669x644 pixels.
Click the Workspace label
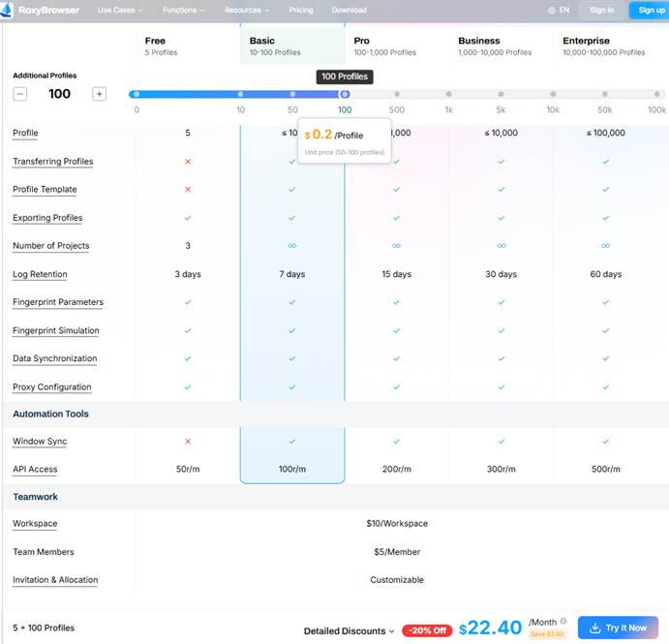click(x=35, y=523)
